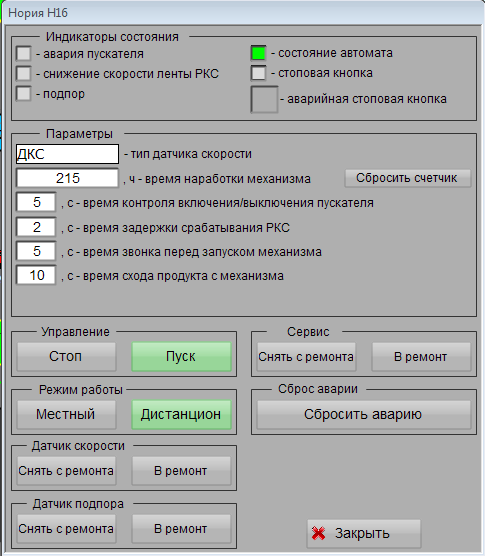Click тип датчика скорости field ДКС
Image resolution: width=485 pixels, height=556 pixels.
pos(67,154)
